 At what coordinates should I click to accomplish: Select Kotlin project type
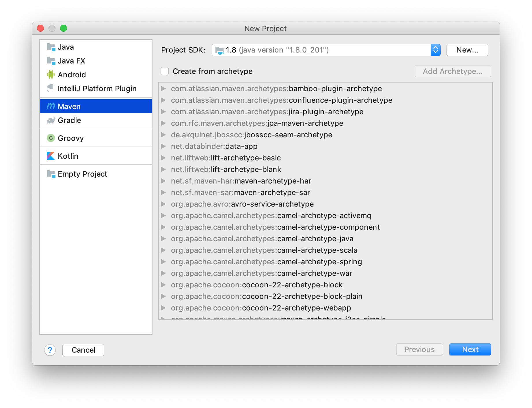tap(96, 156)
